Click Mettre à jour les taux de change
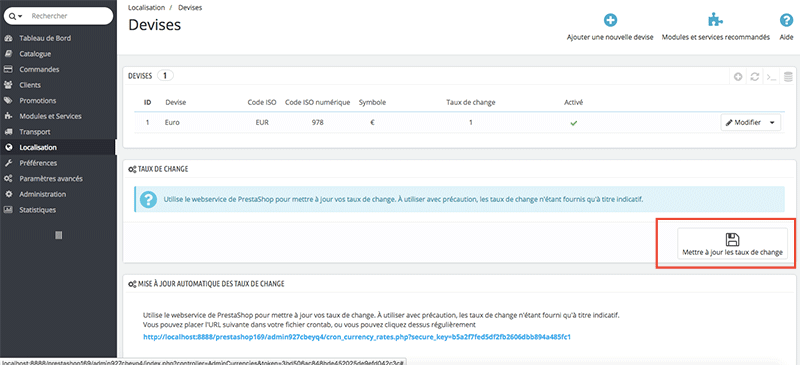This screenshot has height=365, width=800. (x=732, y=244)
